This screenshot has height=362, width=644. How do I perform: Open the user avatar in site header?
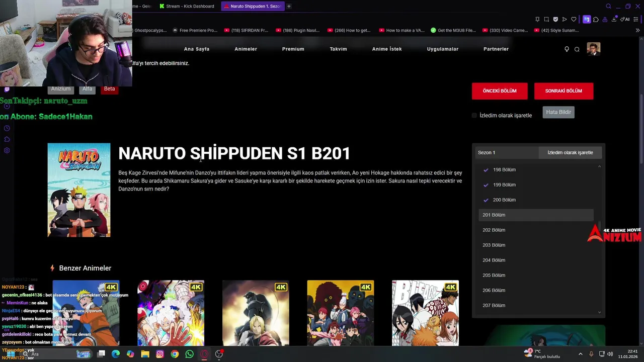[x=594, y=49]
